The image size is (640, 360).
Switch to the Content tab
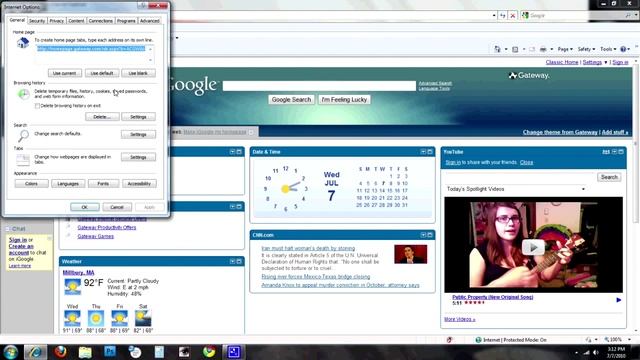[x=76, y=21]
